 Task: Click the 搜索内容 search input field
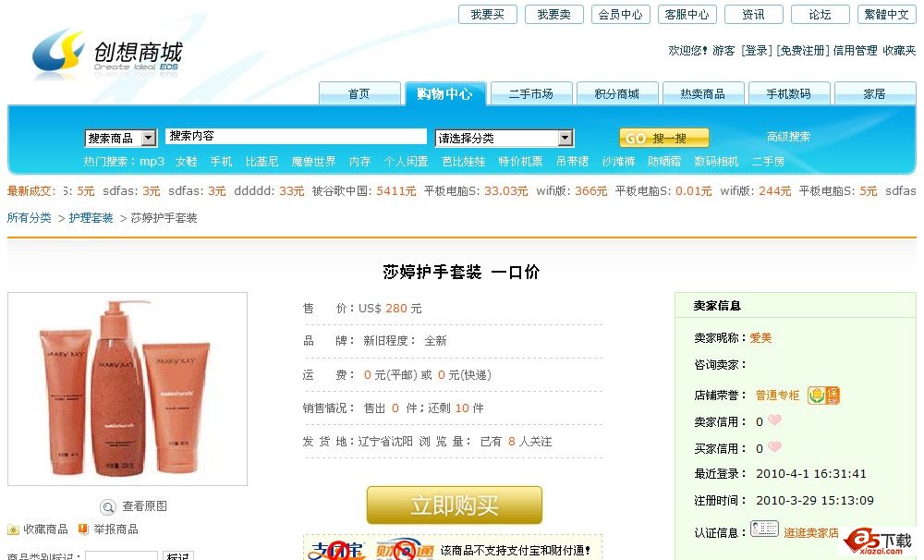(296, 136)
